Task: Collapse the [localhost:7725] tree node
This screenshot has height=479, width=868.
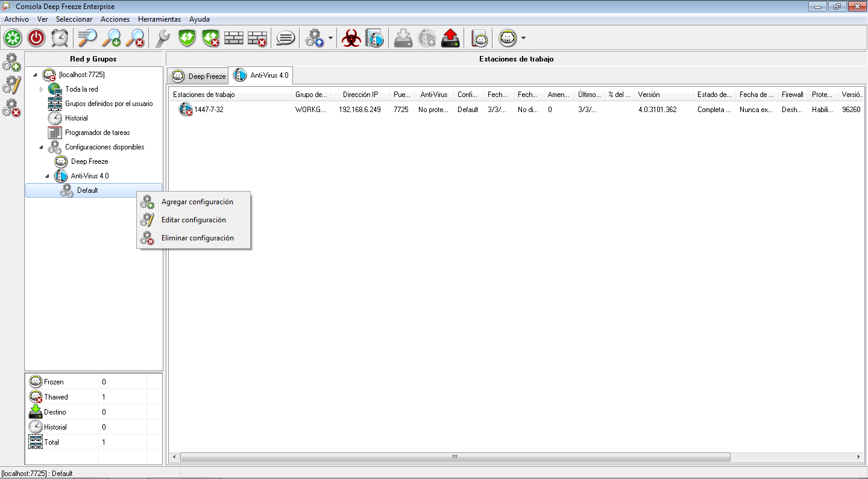Action: (34, 75)
